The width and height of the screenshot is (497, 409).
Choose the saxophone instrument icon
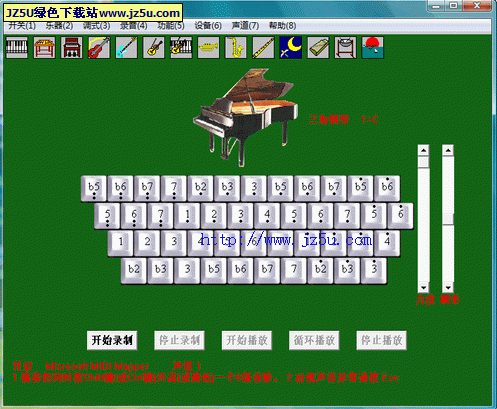click(236, 48)
